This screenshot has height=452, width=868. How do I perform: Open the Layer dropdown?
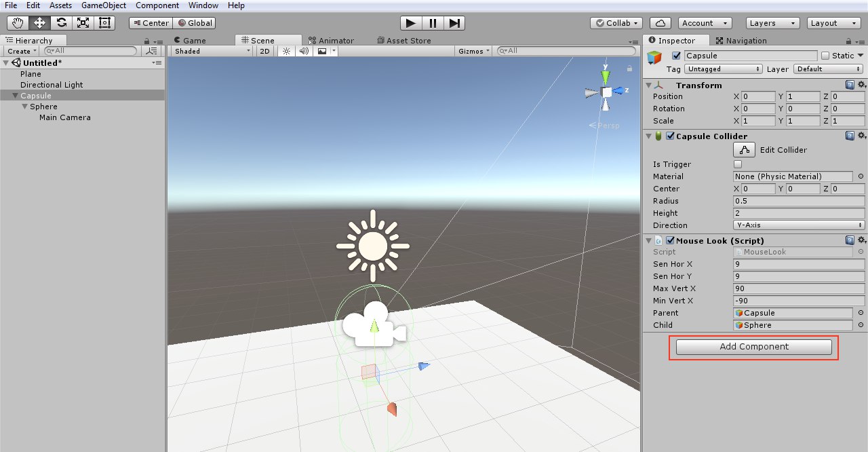tap(829, 69)
